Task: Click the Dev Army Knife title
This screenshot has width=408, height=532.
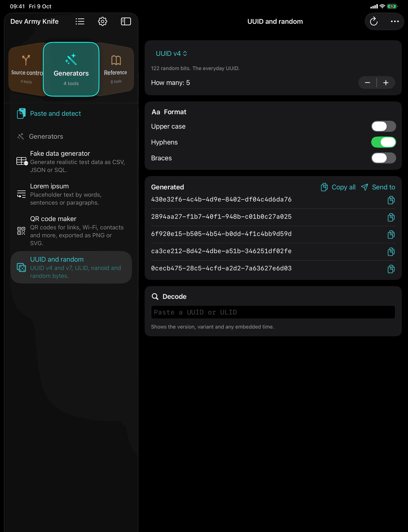Action: click(34, 21)
